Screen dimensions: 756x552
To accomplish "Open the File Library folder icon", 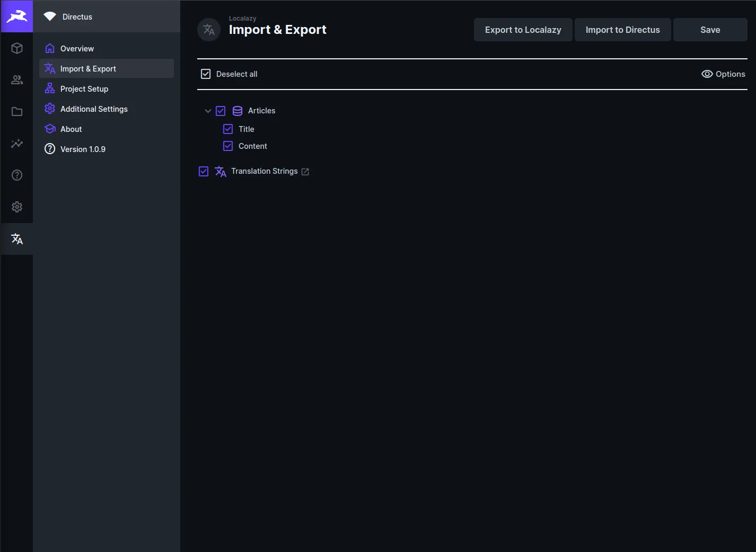I will pyautogui.click(x=17, y=112).
